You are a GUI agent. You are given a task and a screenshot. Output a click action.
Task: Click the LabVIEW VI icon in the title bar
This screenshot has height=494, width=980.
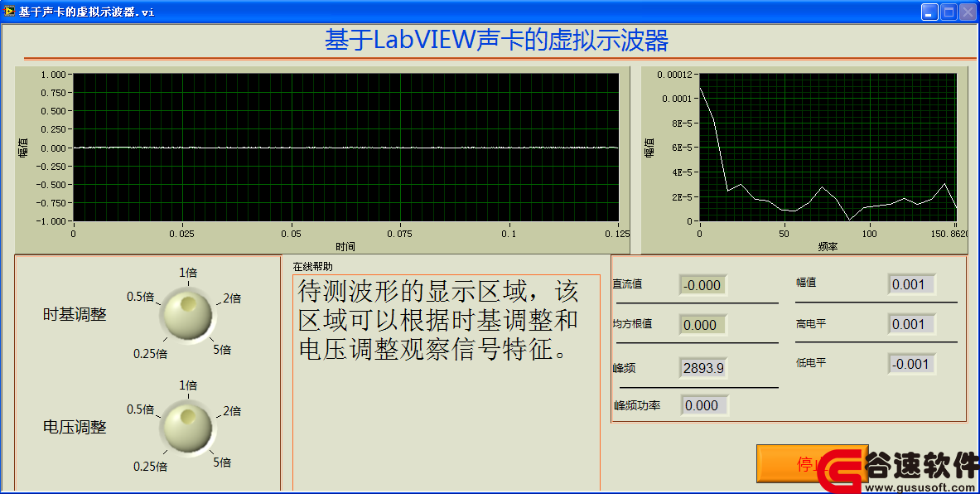pos(9,11)
